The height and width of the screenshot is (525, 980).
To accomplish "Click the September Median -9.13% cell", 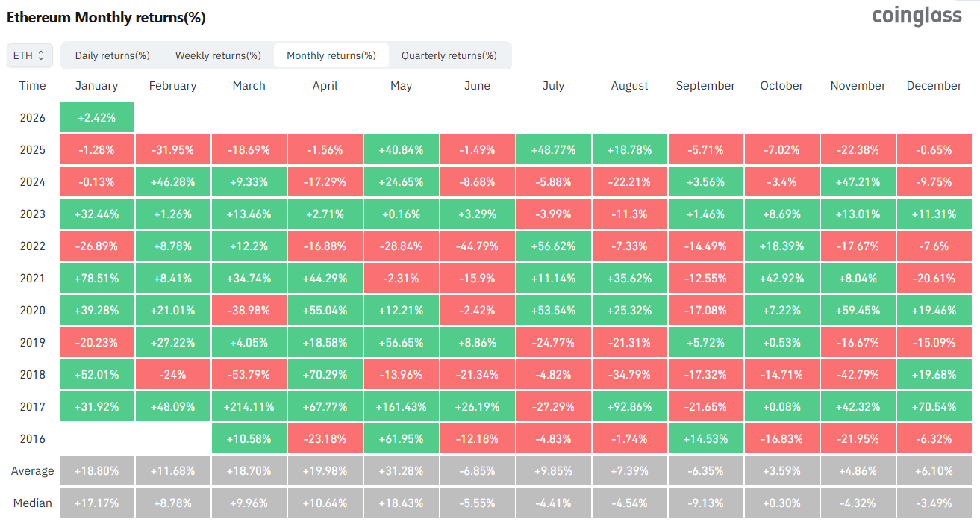I will tap(705, 503).
